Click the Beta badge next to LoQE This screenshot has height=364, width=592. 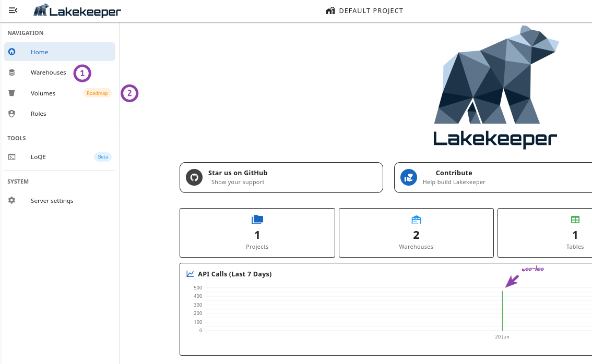click(103, 157)
